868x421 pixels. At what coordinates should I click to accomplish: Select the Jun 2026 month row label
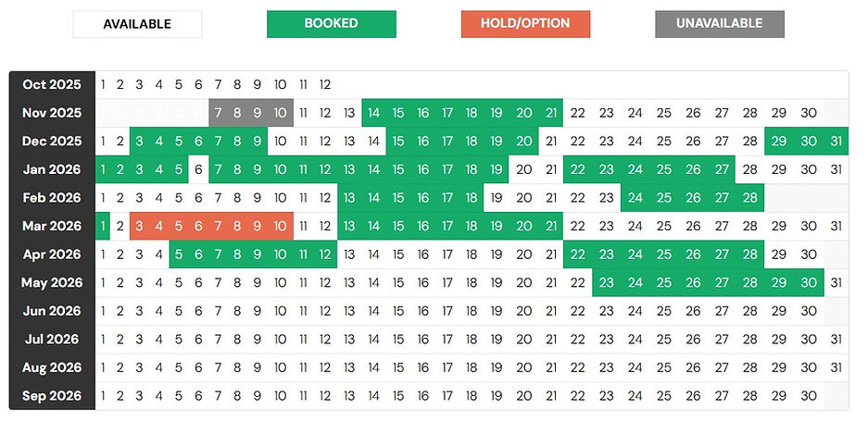(52, 311)
